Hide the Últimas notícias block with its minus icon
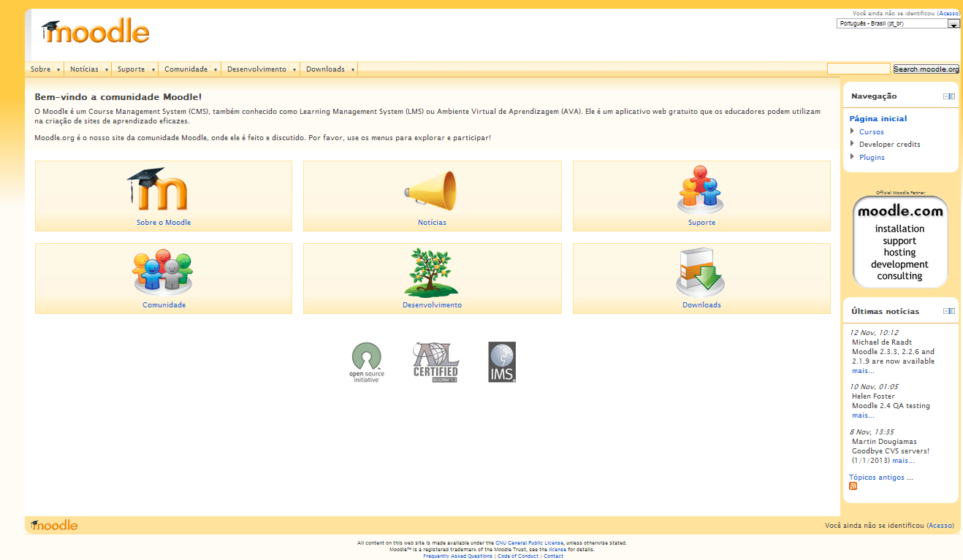Image resolution: width=963 pixels, height=560 pixels. tap(946, 311)
